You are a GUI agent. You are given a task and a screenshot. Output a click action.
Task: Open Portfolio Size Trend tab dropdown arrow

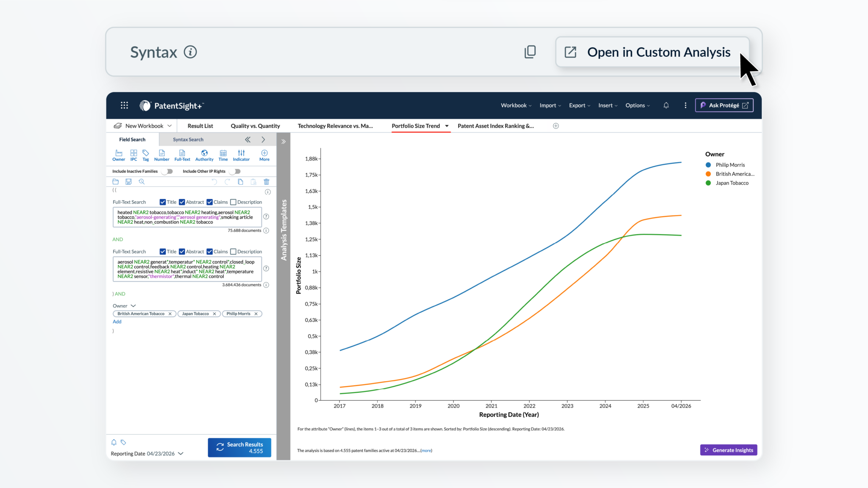[447, 126]
